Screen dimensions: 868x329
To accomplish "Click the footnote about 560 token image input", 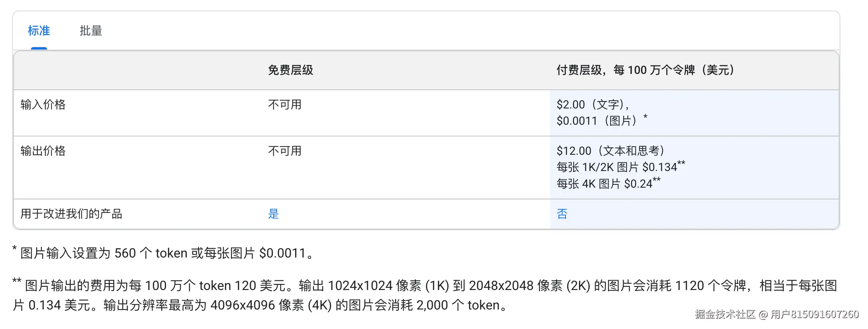I will click(x=162, y=253).
